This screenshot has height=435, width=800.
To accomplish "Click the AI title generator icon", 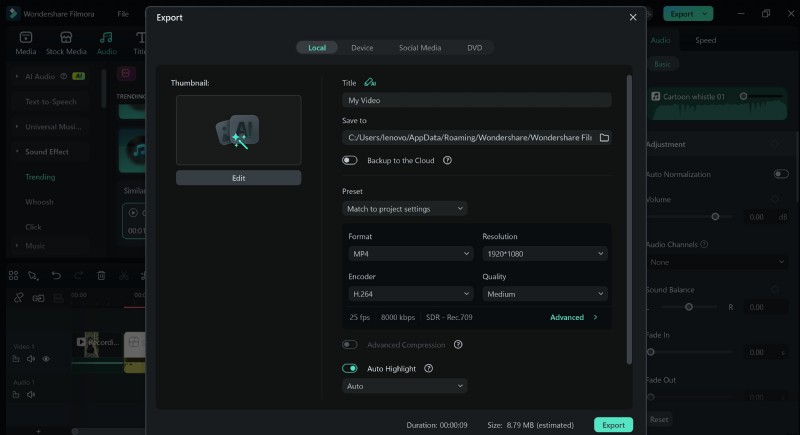I will 371,83.
